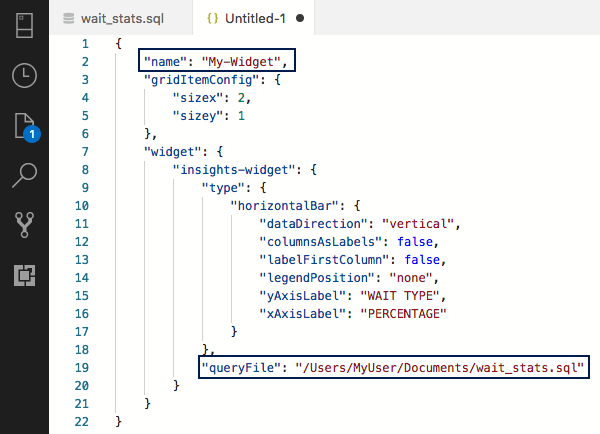This screenshot has height=434, width=600.
Task: Open the Search magnifier view
Action: pos(24,177)
